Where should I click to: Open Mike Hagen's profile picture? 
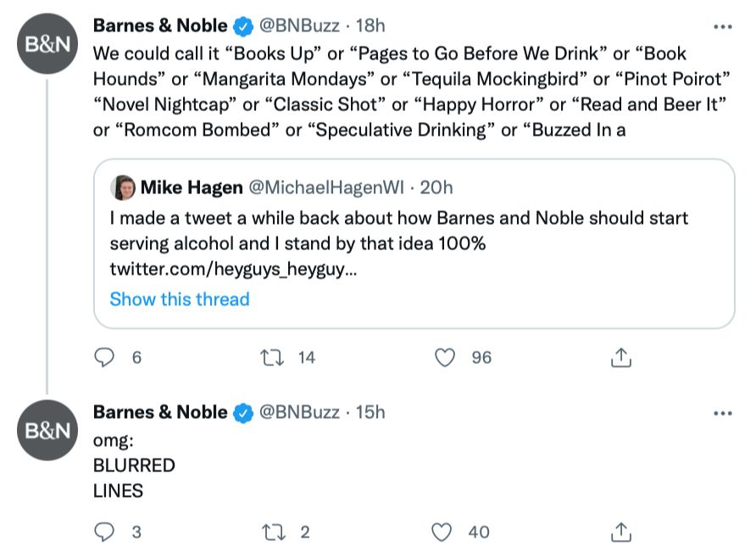tap(123, 187)
